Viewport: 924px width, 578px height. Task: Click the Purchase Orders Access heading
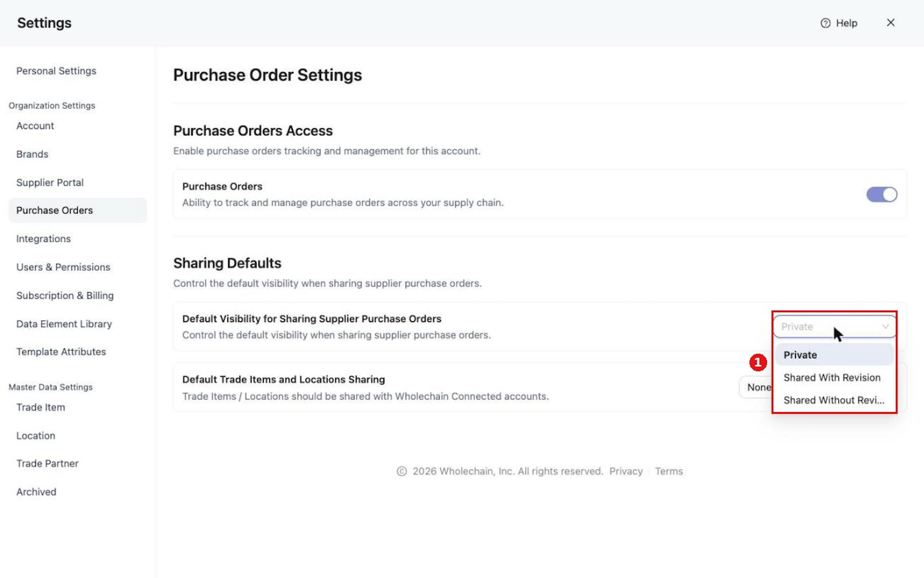tap(253, 131)
